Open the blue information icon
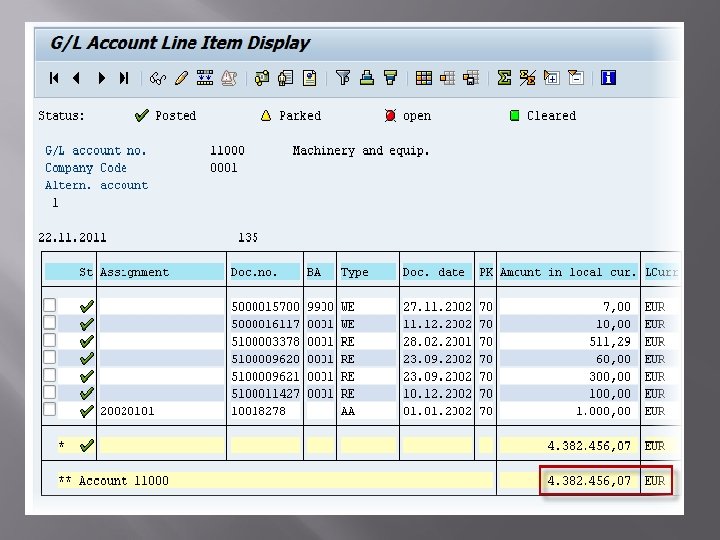Image resolution: width=720 pixels, height=540 pixels. (x=608, y=77)
